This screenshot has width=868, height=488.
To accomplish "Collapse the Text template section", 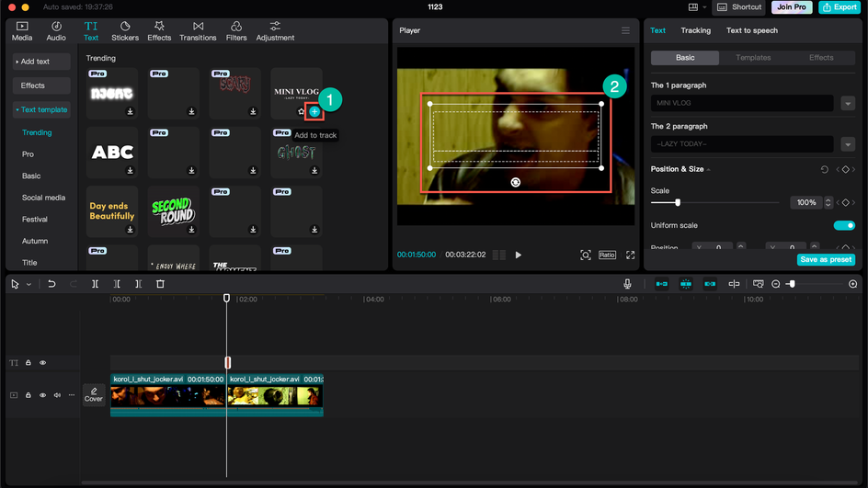I will [x=41, y=109].
